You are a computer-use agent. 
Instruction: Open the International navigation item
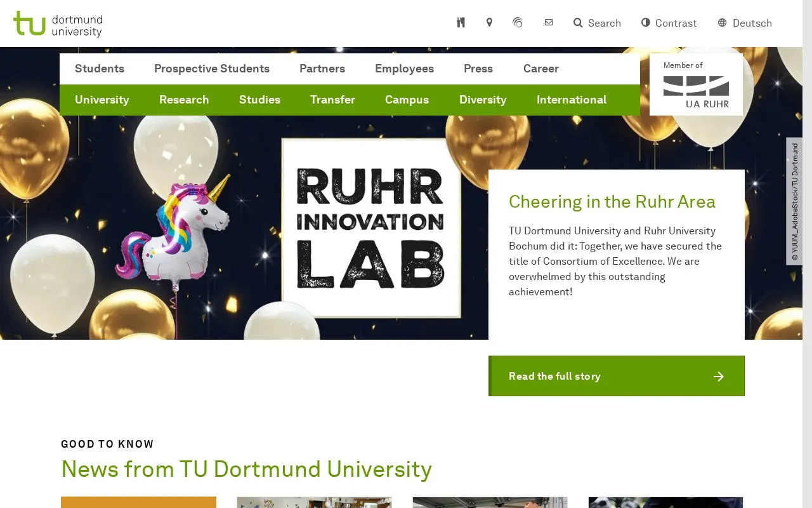pyautogui.click(x=572, y=100)
